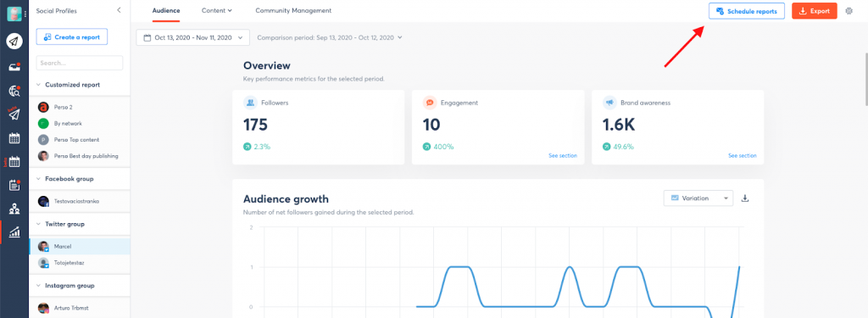Select the Perso Top content report
The height and width of the screenshot is (318, 868).
pyautogui.click(x=80, y=140)
